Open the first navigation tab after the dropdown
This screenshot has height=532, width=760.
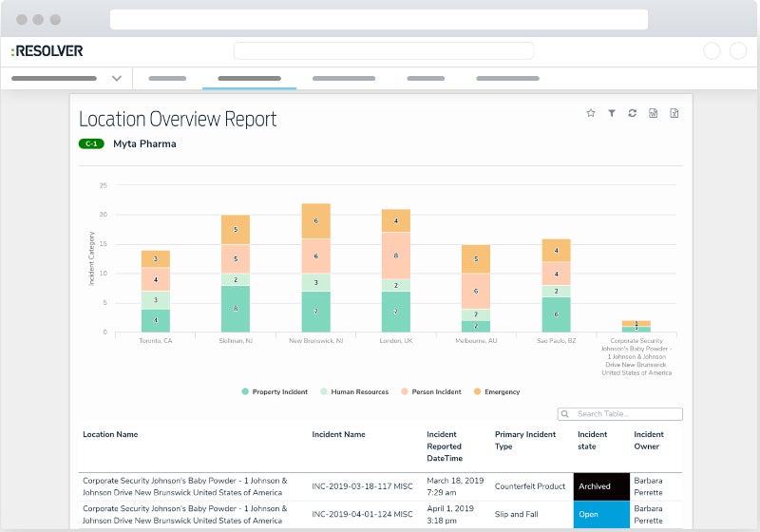[168, 78]
